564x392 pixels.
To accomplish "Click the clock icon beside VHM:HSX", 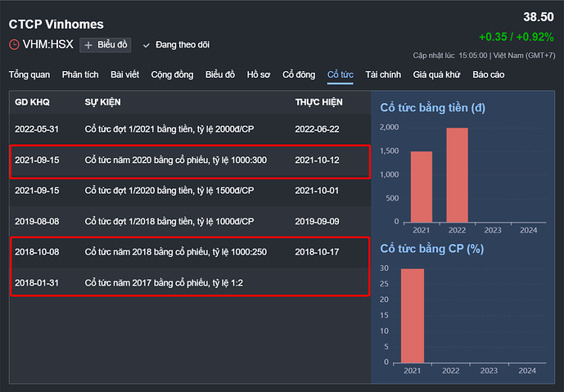I will pos(14,44).
